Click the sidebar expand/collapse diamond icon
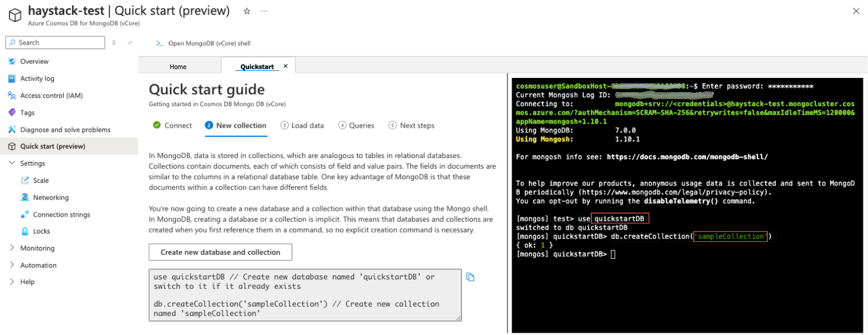The height and width of the screenshot is (335, 868). pos(113,42)
